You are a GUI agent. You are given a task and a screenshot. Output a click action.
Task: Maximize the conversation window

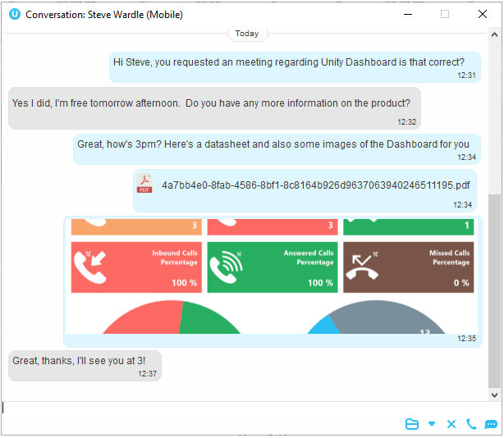tap(445, 14)
